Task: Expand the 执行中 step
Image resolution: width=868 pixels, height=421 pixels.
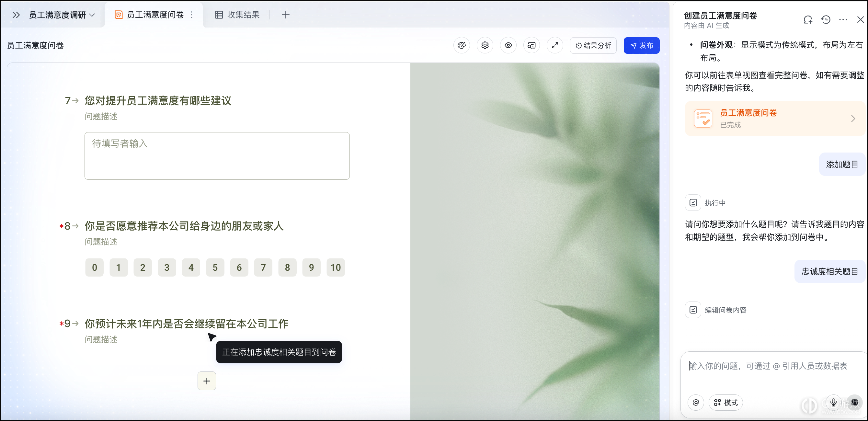Action: (x=706, y=203)
